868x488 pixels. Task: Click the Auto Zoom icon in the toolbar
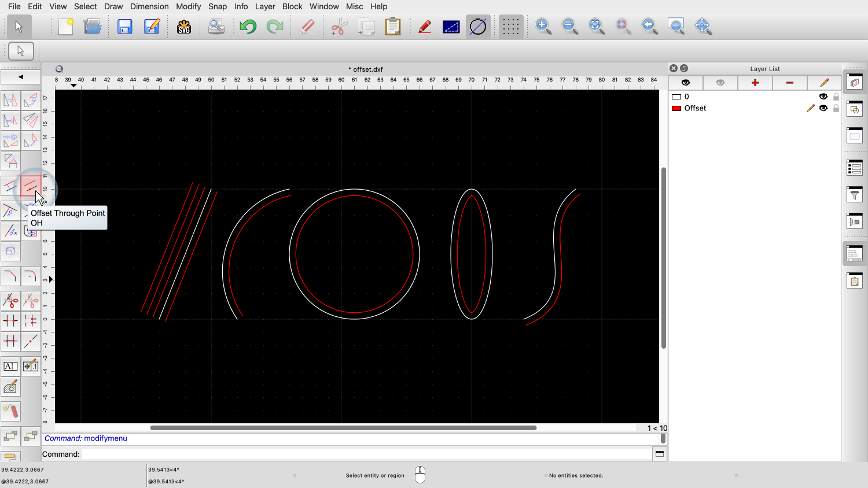[595, 26]
